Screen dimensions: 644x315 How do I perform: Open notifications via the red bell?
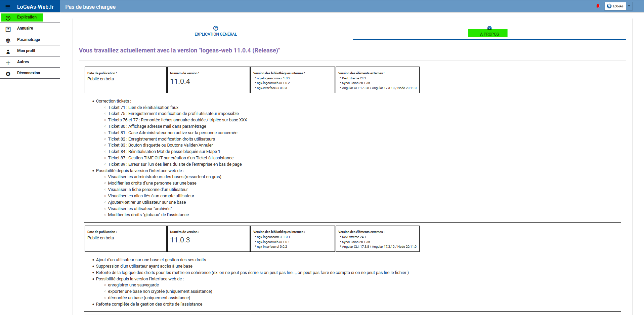click(598, 6)
